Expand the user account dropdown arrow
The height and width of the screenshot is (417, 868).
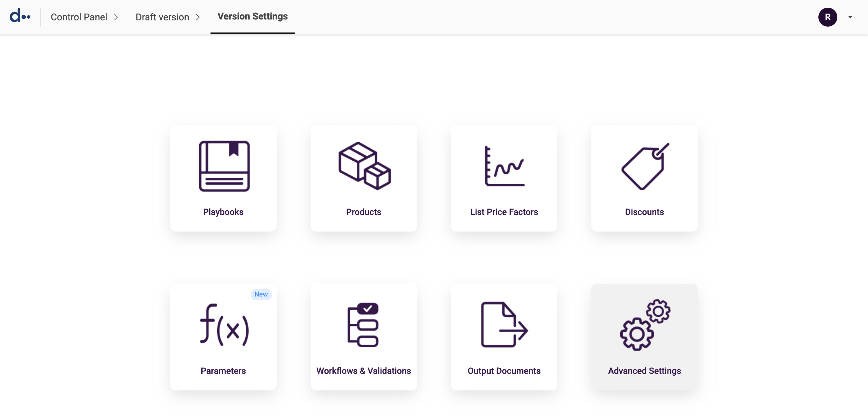[x=850, y=17]
